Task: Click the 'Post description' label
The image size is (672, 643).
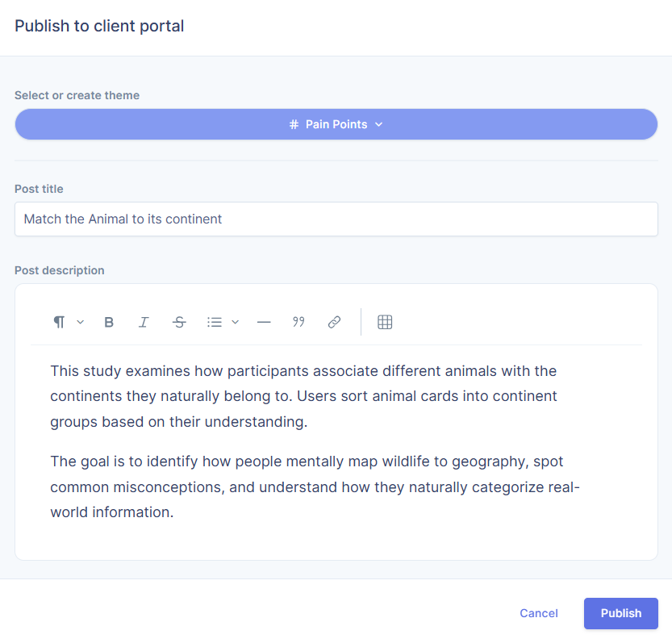Action: (x=59, y=270)
